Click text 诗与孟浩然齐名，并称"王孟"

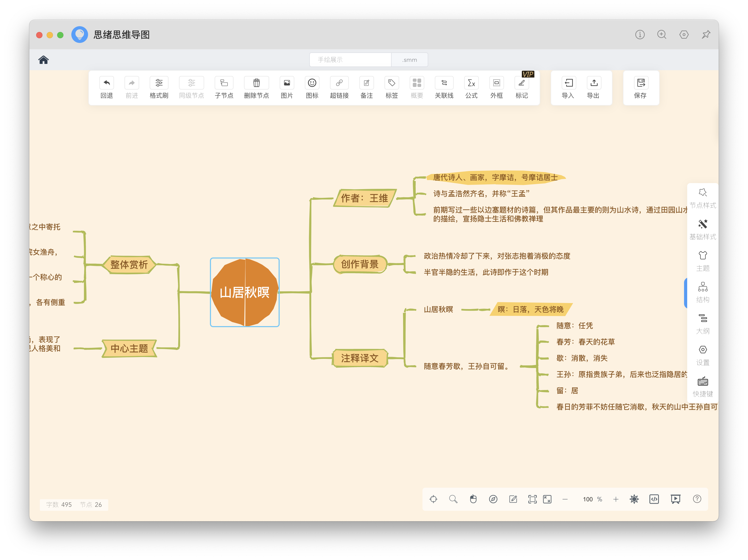click(481, 194)
